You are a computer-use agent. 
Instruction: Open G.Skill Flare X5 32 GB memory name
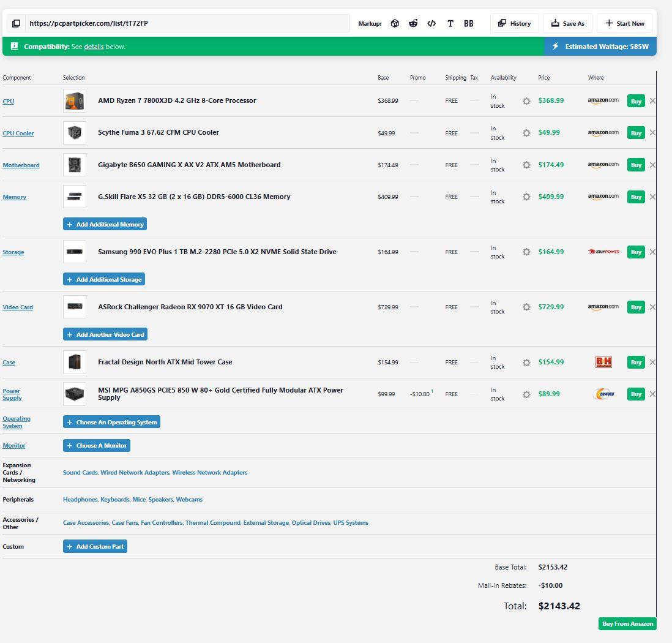point(194,197)
